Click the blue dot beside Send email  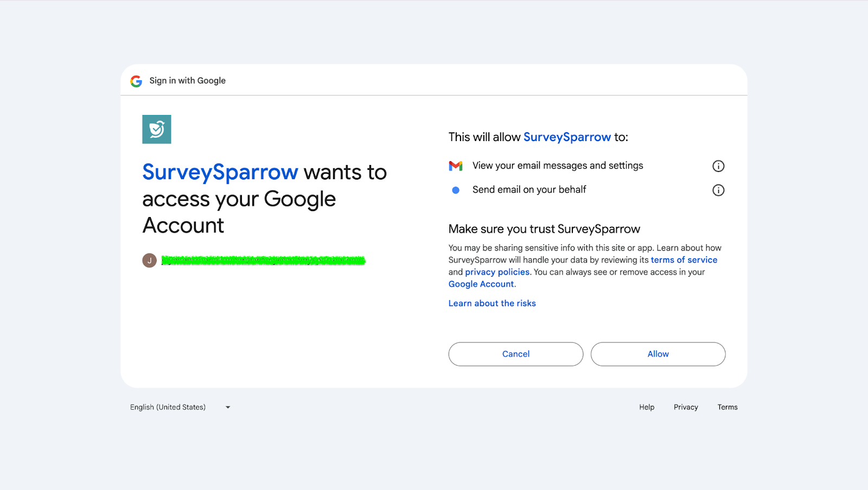pyautogui.click(x=456, y=190)
